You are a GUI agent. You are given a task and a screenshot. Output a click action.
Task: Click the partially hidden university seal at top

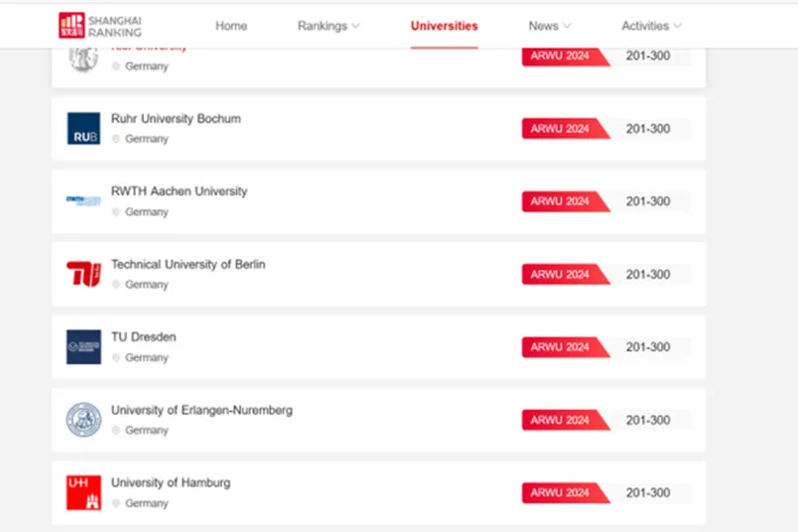pos(83,60)
